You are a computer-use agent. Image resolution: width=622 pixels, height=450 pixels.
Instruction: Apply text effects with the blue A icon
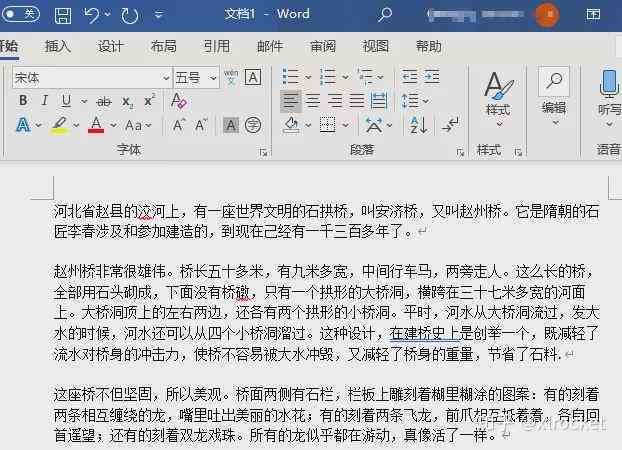click(x=23, y=125)
